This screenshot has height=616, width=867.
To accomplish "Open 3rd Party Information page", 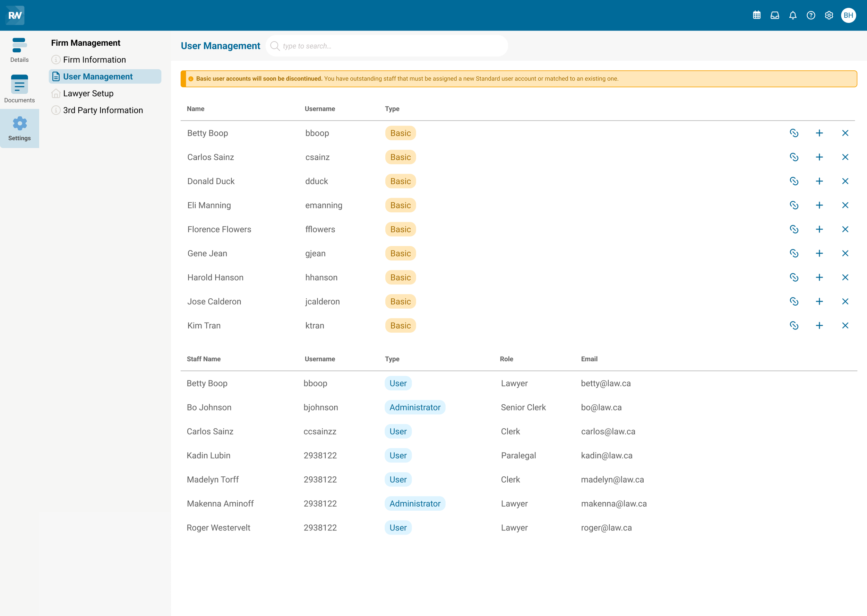I will (103, 110).
